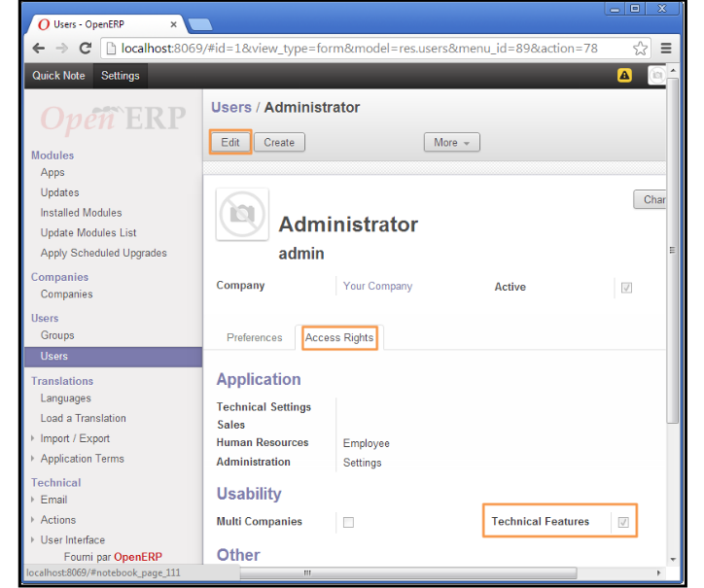Follow the OpenERP footer link
The width and height of the screenshot is (704, 588).
pyautogui.click(x=138, y=557)
